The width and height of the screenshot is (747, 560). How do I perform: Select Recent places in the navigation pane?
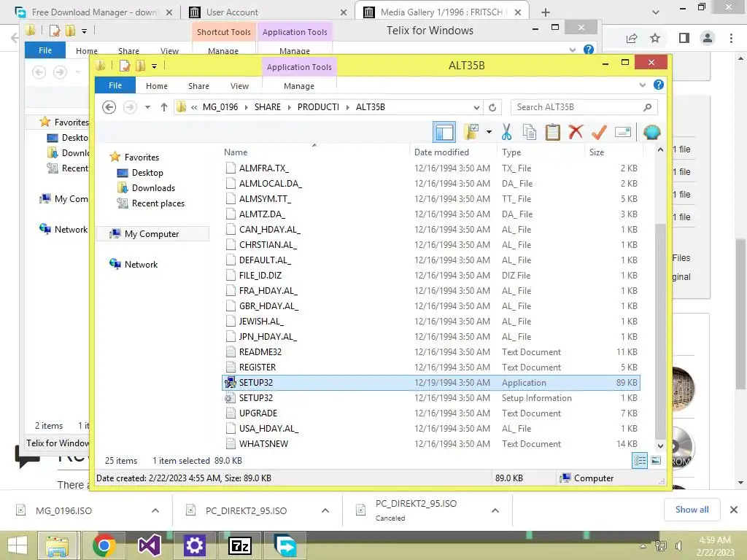(158, 203)
